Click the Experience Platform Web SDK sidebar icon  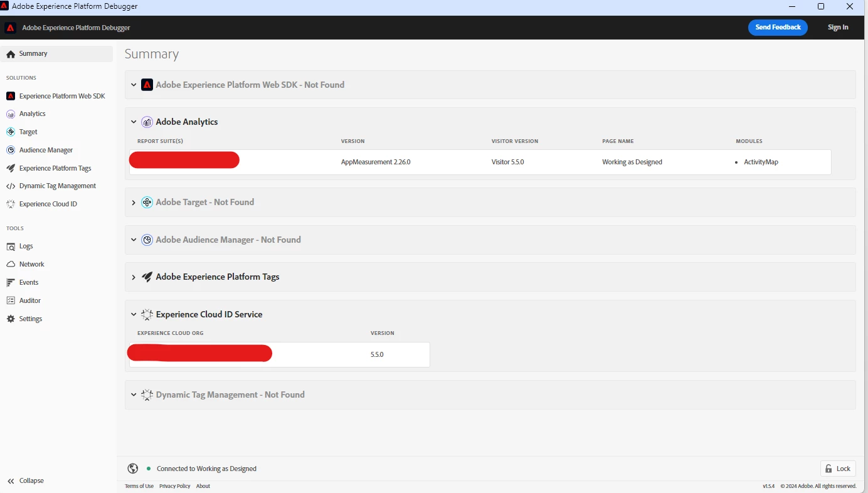click(11, 96)
